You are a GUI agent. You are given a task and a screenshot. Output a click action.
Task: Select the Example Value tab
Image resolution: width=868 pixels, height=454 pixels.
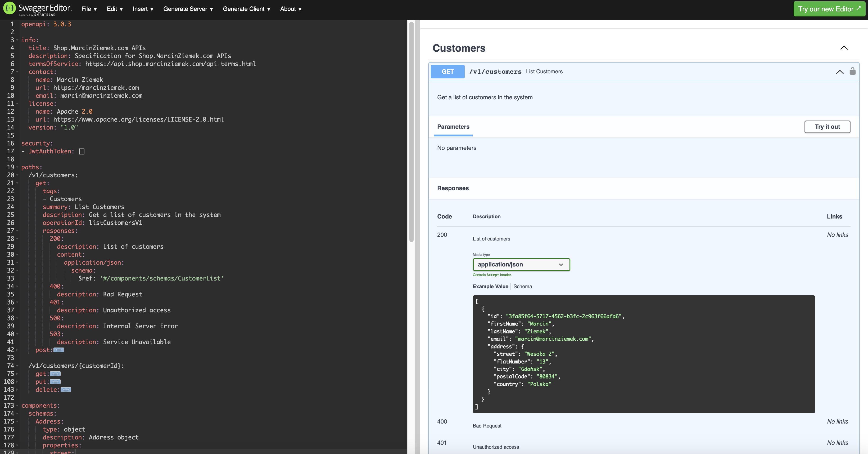(x=490, y=286)
